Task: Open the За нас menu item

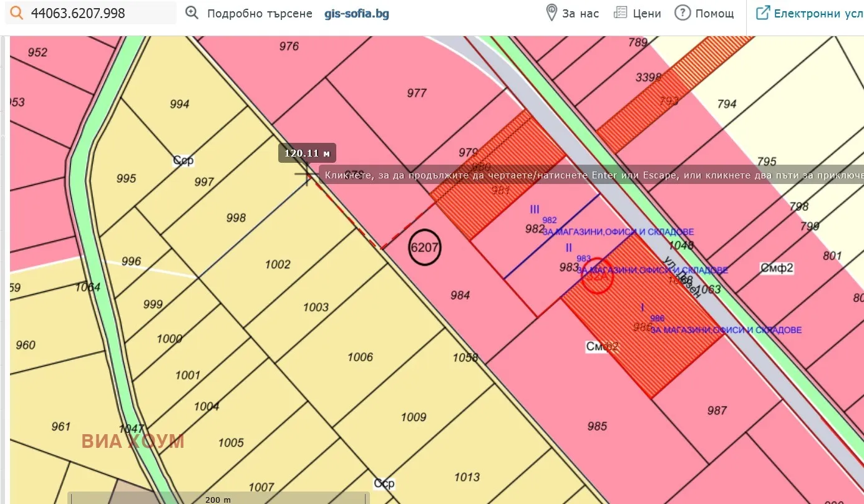Action: 580,14
